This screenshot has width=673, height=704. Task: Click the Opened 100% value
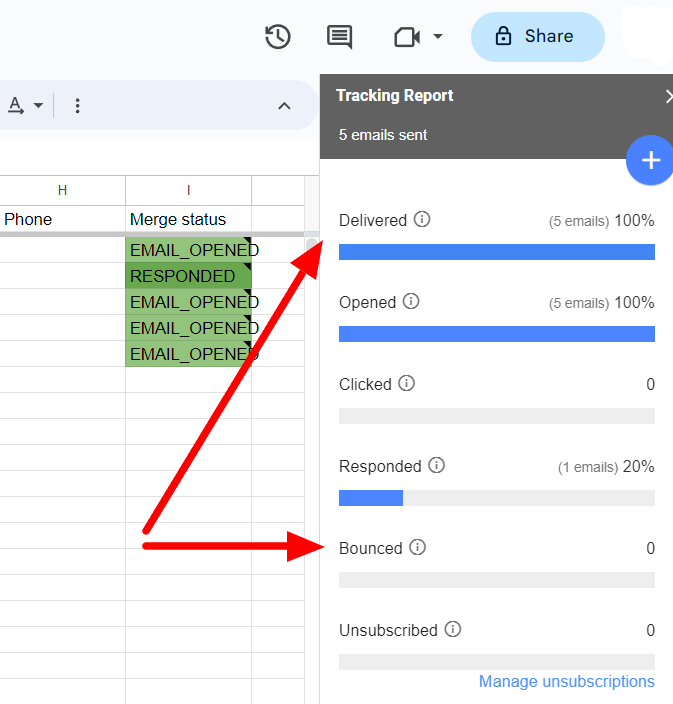tap(634, 303)
